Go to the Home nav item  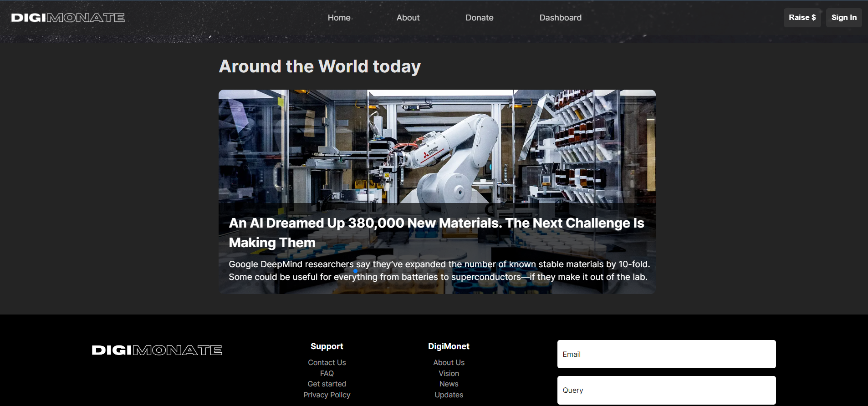[x=339, y=18]
